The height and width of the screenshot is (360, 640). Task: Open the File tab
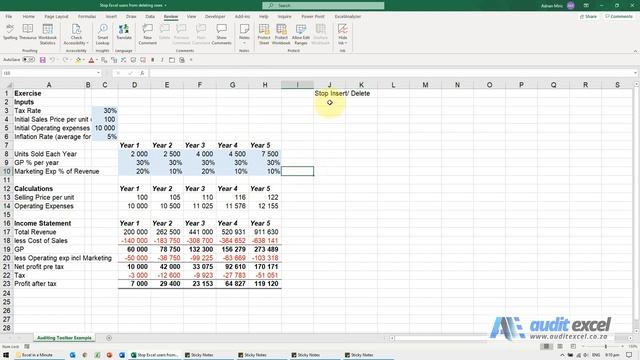pos(9,16)
